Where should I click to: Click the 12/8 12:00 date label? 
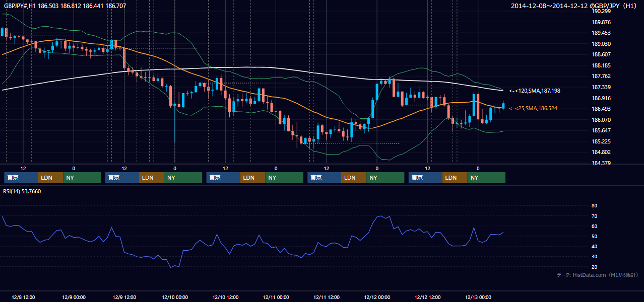[23, 297]
